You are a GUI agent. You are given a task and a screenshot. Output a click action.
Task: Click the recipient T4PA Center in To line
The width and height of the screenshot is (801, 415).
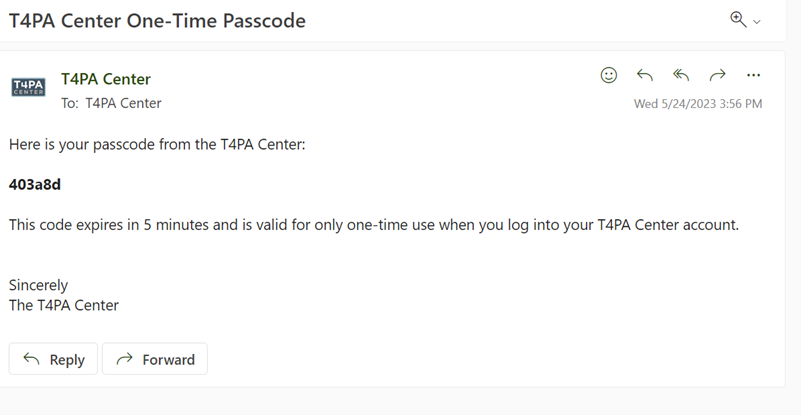[123, 103]
